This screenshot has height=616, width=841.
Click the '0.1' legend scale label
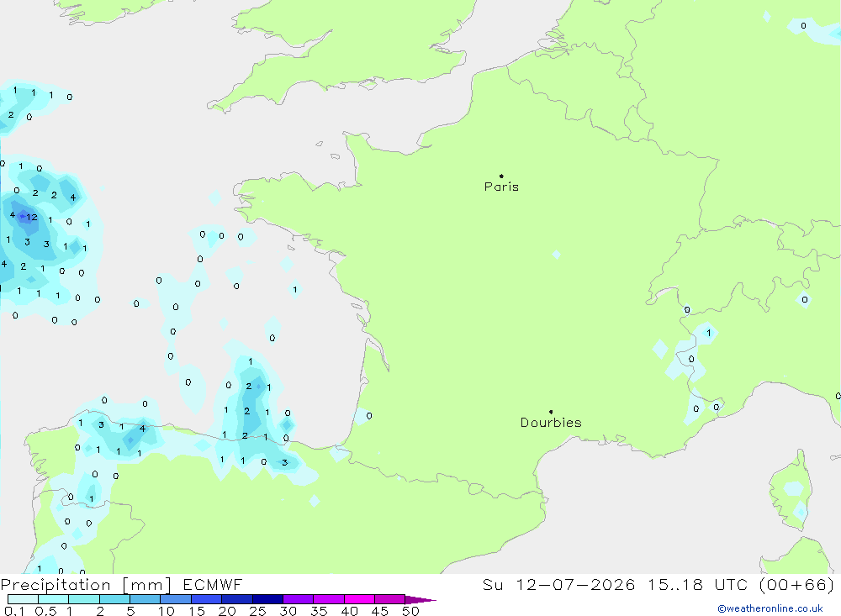coord(14,611)
